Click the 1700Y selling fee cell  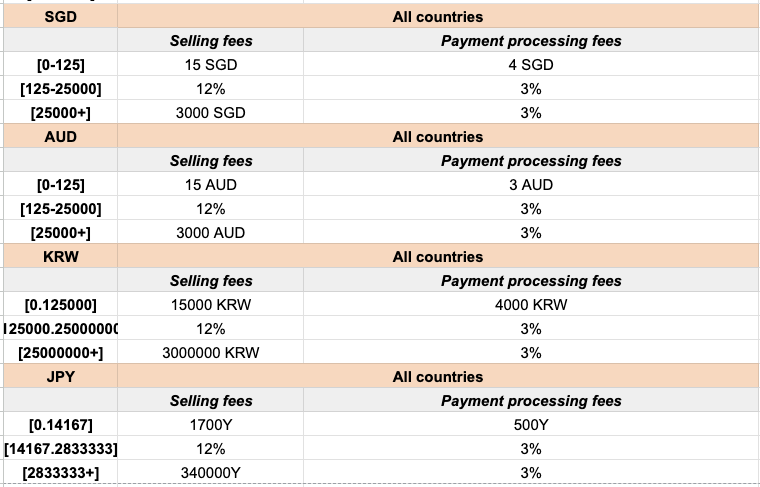[210, 425]
